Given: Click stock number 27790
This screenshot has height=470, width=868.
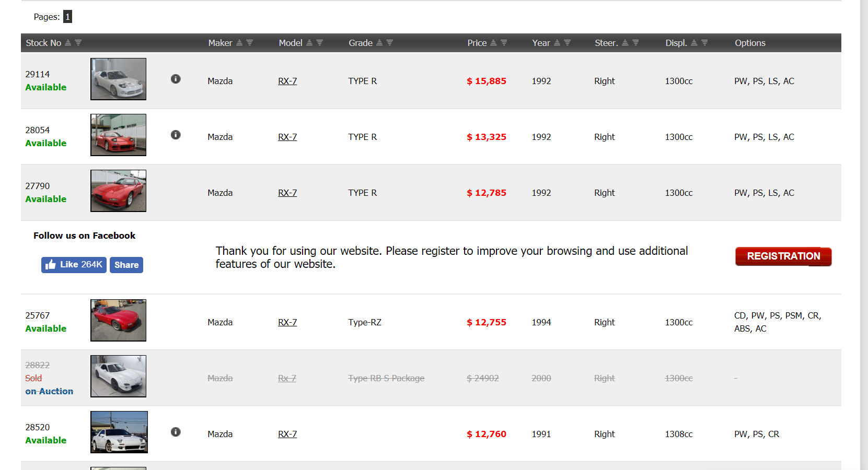Looking at the screenshot, I should (x=38, y=186).
